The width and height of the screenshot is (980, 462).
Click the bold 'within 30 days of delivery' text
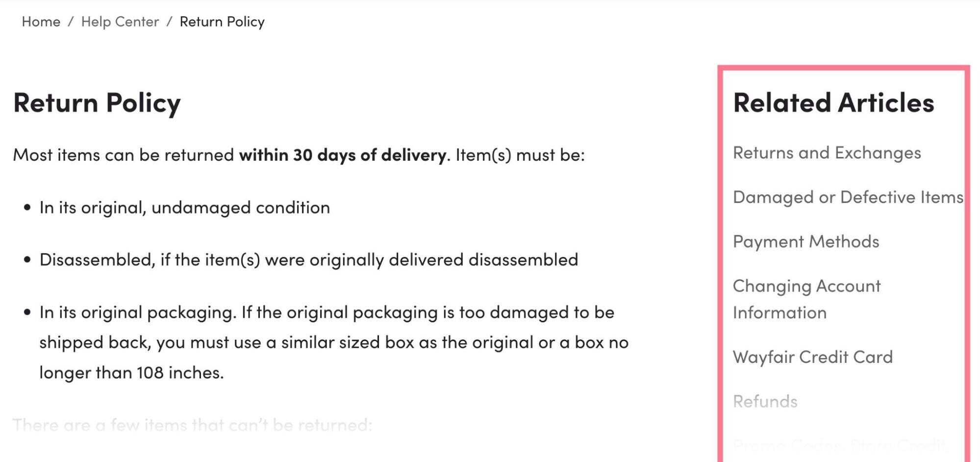coord(343,155)
